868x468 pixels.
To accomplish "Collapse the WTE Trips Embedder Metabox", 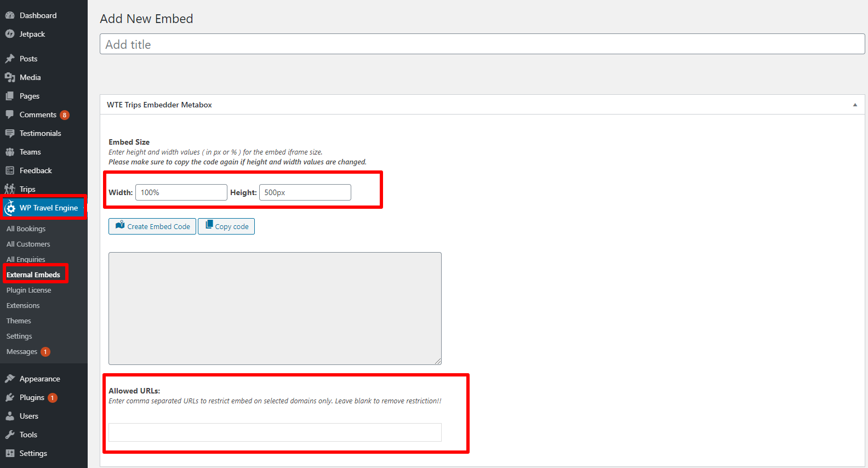I will click(855, 105).
